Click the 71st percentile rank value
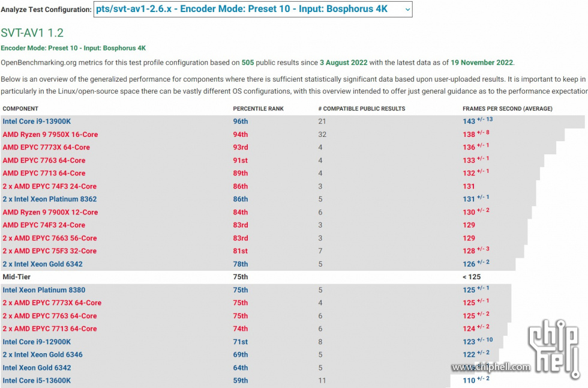Image resolution: width=588 pixels, height=388 pixels. click(x=241, y=342)
